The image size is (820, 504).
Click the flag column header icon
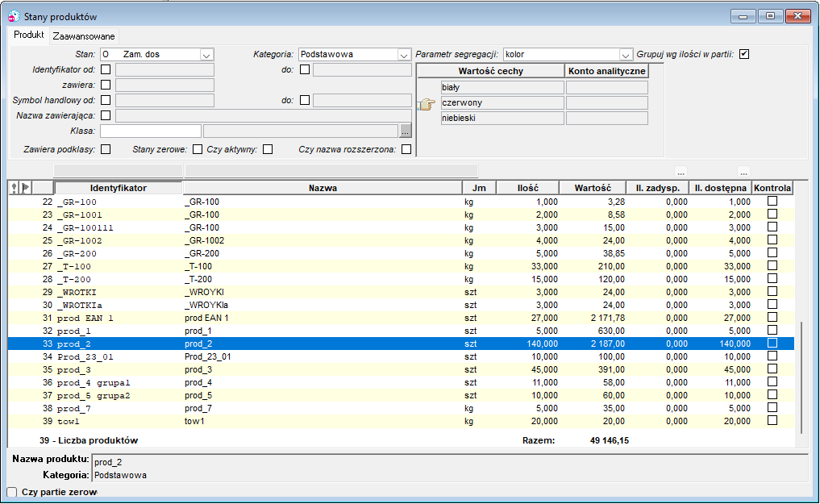[x=26, y=188]
